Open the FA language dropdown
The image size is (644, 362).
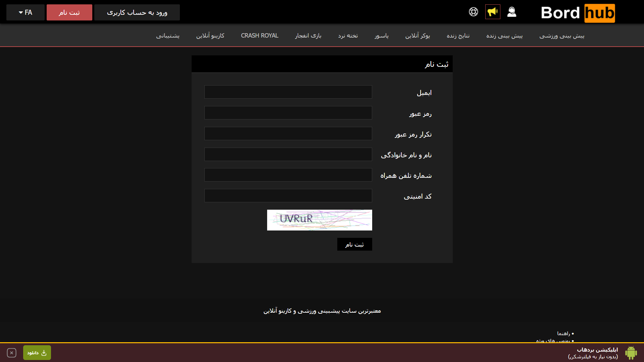point(26,12)
